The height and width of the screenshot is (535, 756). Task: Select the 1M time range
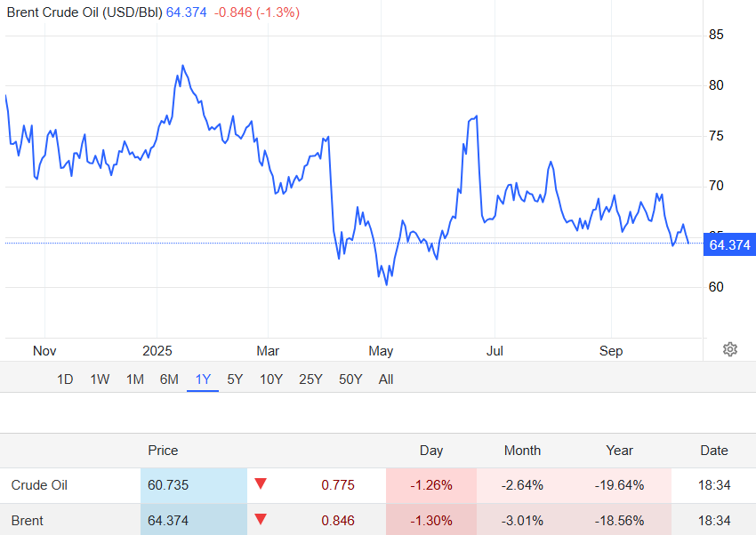134,379
